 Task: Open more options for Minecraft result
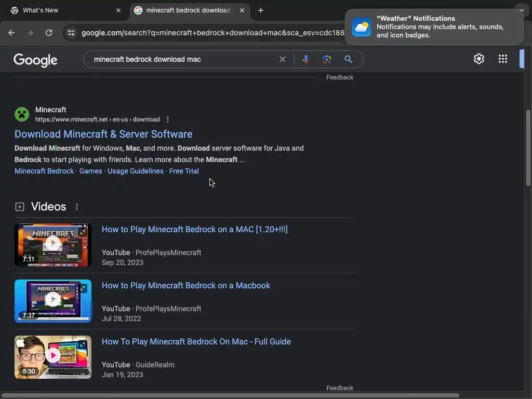(168, 119)
